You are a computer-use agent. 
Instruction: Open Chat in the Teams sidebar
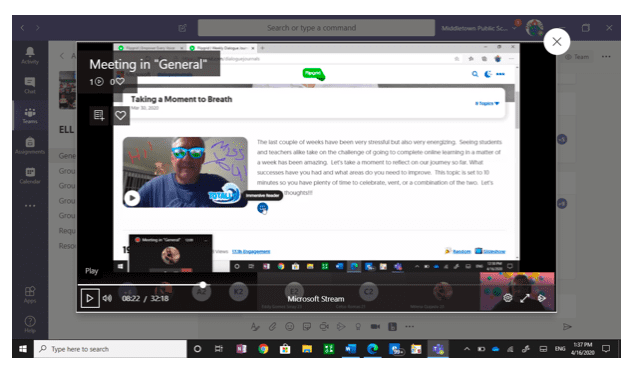[30, 85]
